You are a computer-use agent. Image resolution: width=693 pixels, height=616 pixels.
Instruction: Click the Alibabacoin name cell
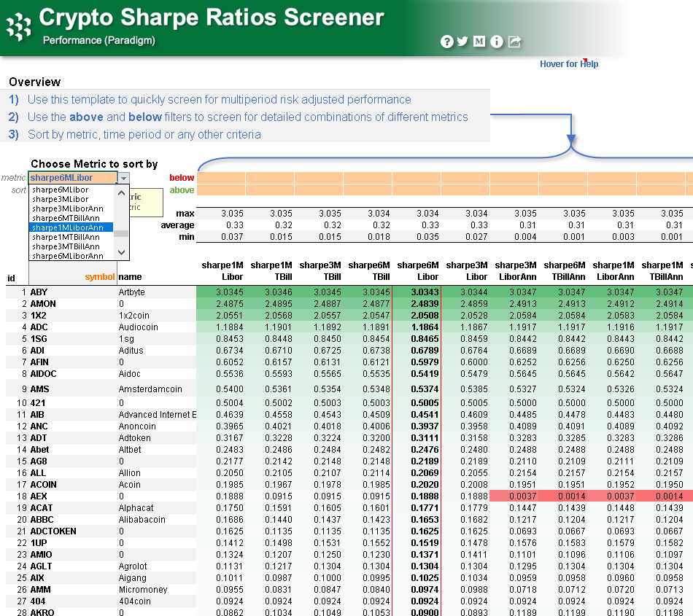point(157,520)
